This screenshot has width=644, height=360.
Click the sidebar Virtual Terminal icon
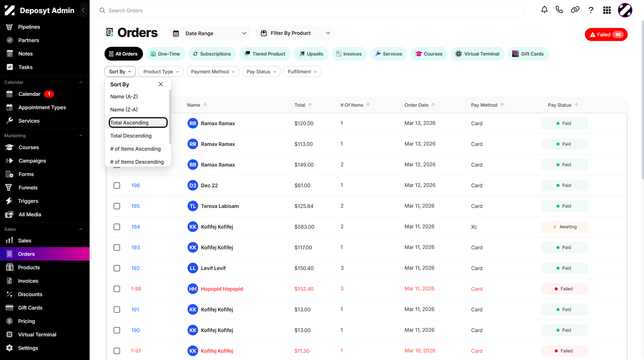pos(9,335)
